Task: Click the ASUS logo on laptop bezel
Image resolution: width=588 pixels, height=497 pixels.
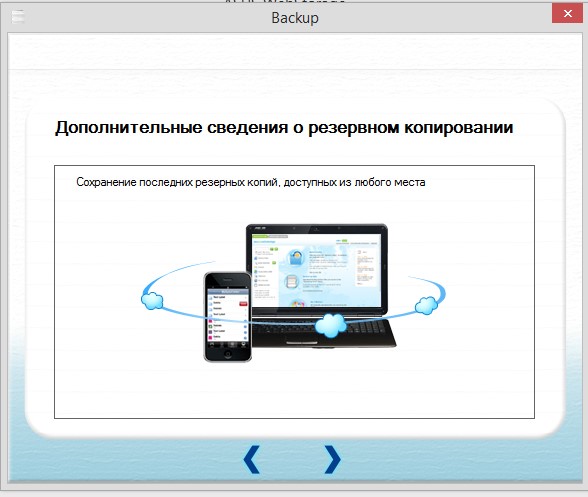Action: (x=260, y=228)
